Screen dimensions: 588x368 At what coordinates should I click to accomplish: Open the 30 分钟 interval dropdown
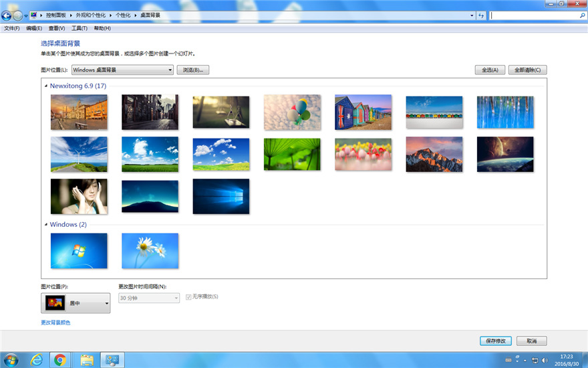(x=149, y=298)
